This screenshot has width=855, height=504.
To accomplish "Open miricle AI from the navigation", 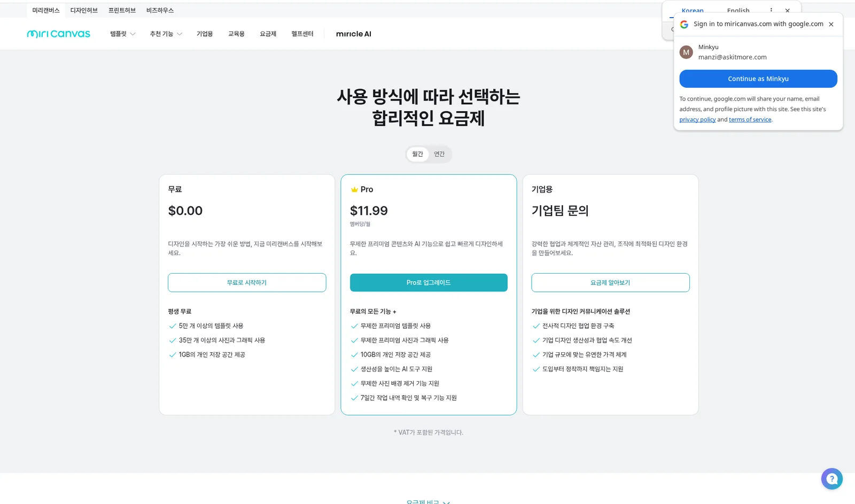I will [x=354, y=34].
